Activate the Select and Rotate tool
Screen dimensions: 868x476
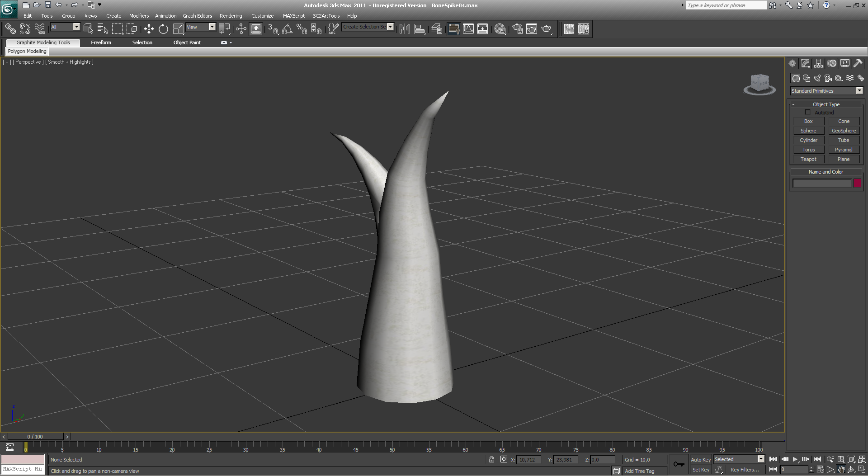163,29
